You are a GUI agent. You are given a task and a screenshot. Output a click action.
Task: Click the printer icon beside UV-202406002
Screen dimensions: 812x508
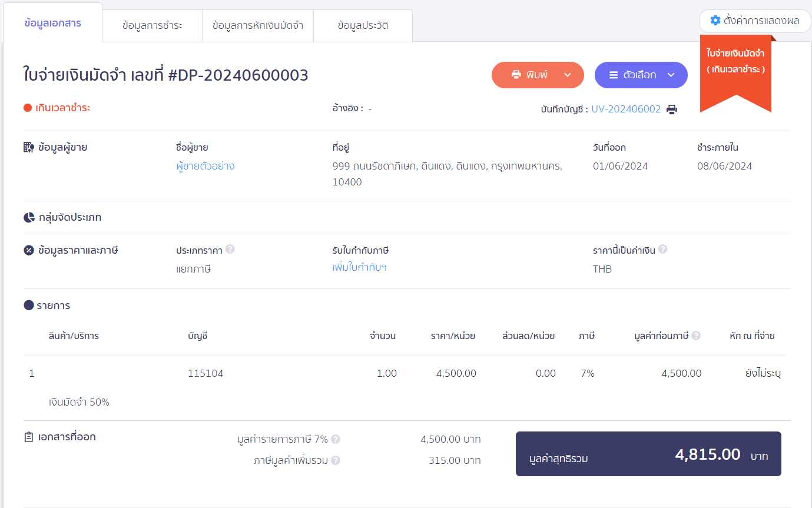672,109
